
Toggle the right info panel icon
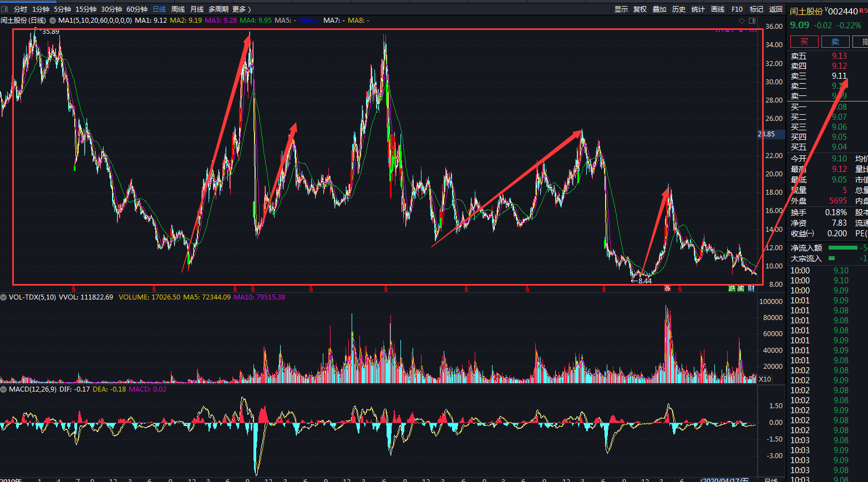point(752,21)
